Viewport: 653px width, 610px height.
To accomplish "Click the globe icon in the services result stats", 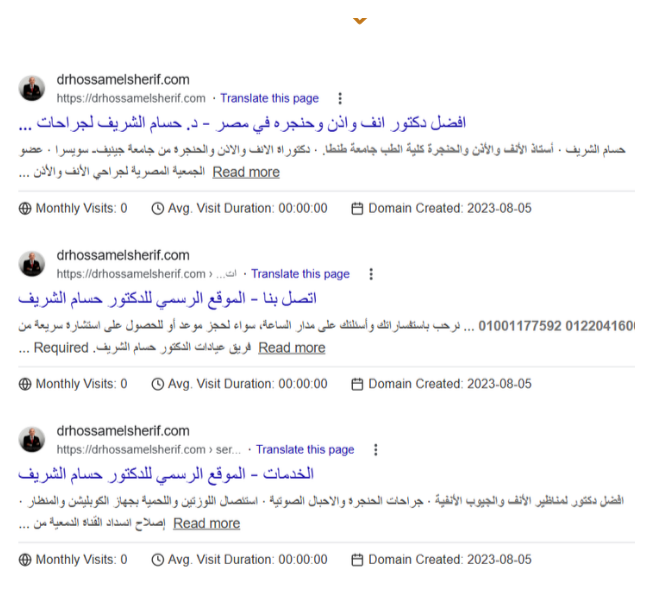I will point(25,560).
